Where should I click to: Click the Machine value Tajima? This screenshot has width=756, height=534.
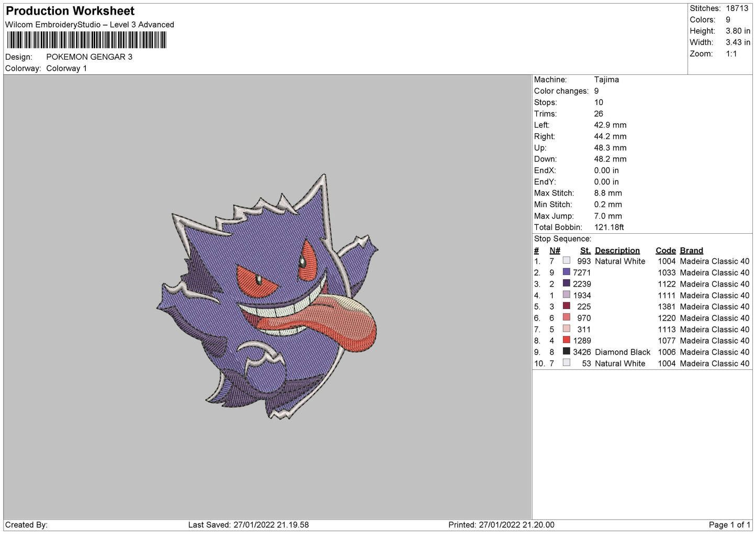point(606,79)
